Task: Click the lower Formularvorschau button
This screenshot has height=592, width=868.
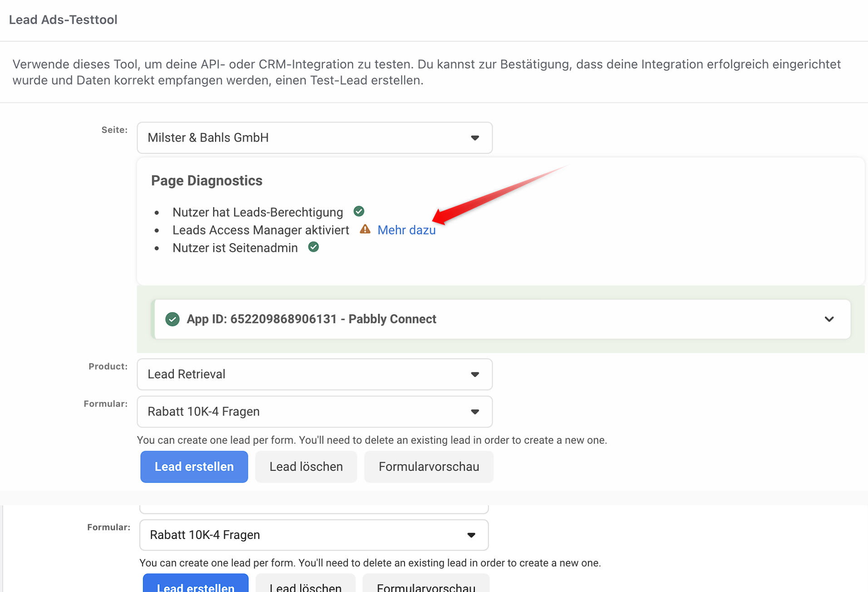Action: 426,584
